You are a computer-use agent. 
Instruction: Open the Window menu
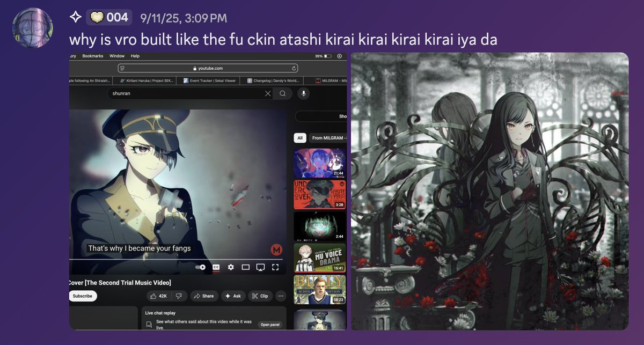point(116,56)
